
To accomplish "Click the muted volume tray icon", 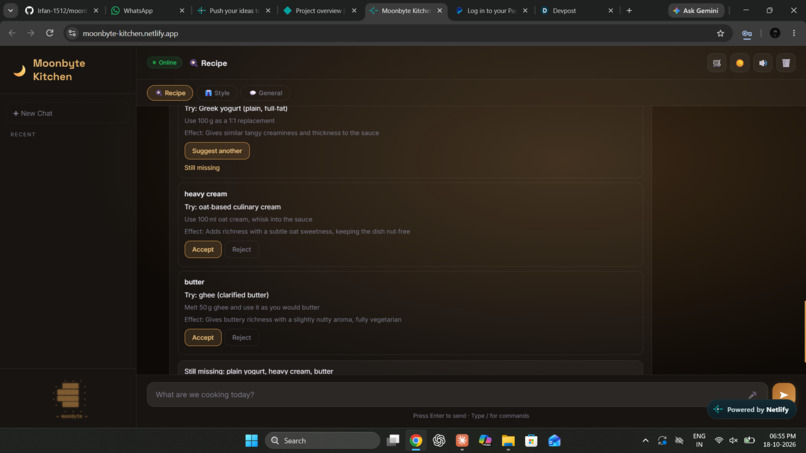I will (x=734, y=441).
